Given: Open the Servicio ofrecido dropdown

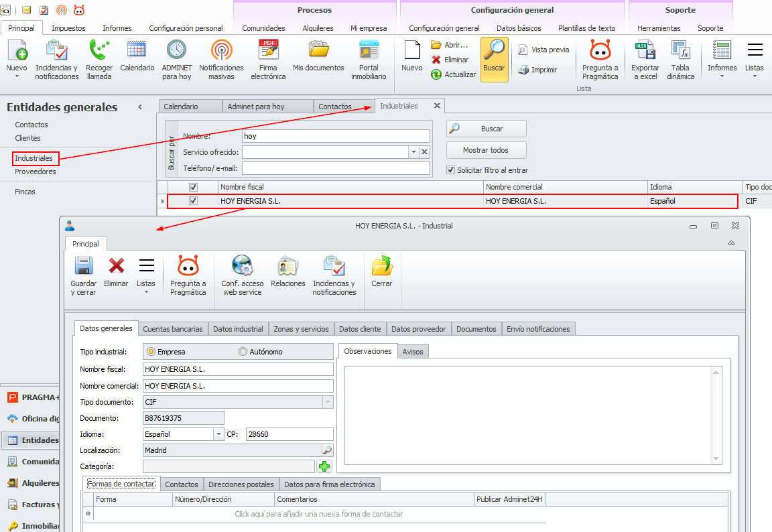Looking at the screenshot, I should pos(413,152).
